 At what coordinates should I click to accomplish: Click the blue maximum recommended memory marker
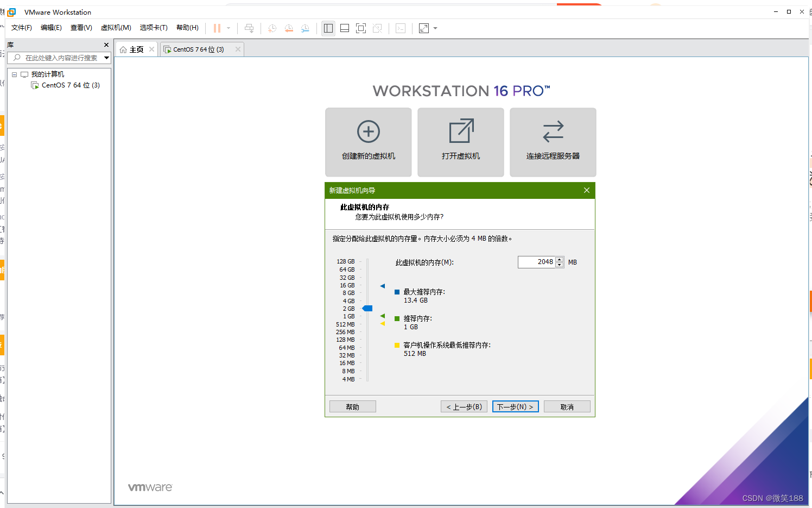click(383, 286)
